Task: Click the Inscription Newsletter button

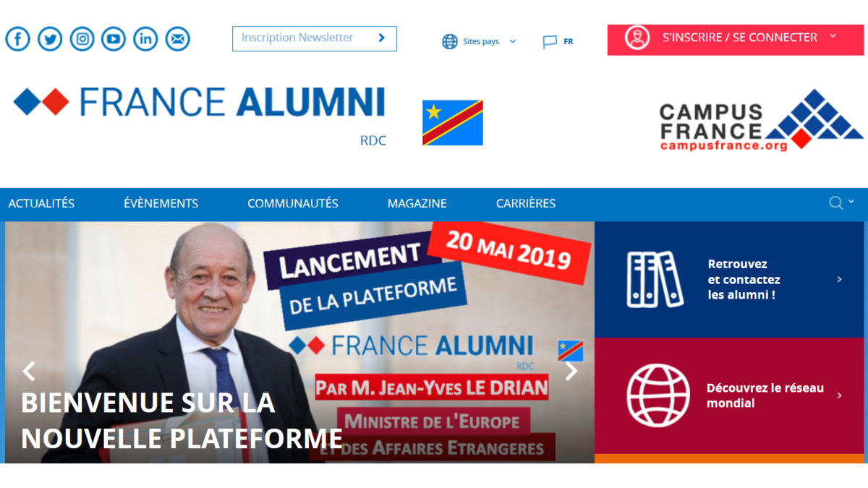Action: [x=314, y=38]
